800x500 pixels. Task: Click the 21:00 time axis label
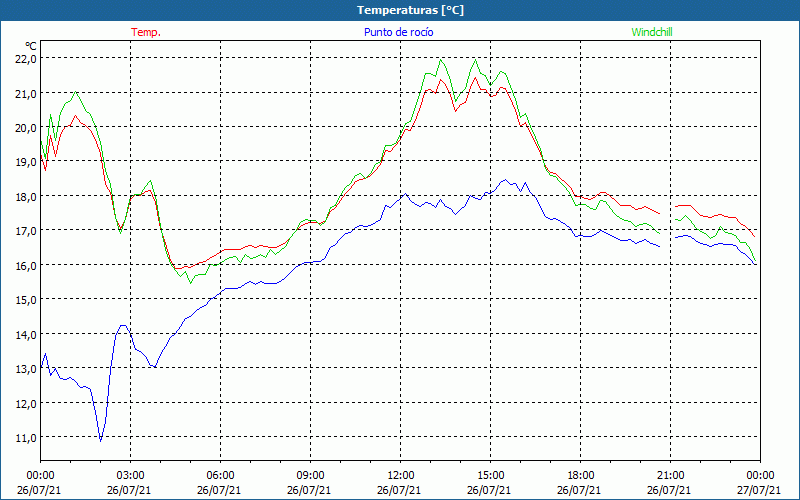tap(670, 476)
